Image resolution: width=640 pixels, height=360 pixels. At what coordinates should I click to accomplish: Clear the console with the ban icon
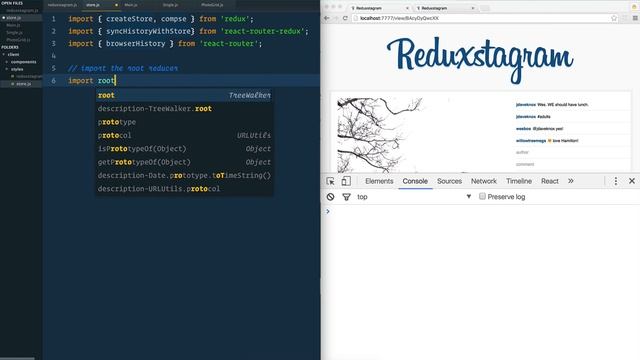pyautogui.click(x=330, y=197)
